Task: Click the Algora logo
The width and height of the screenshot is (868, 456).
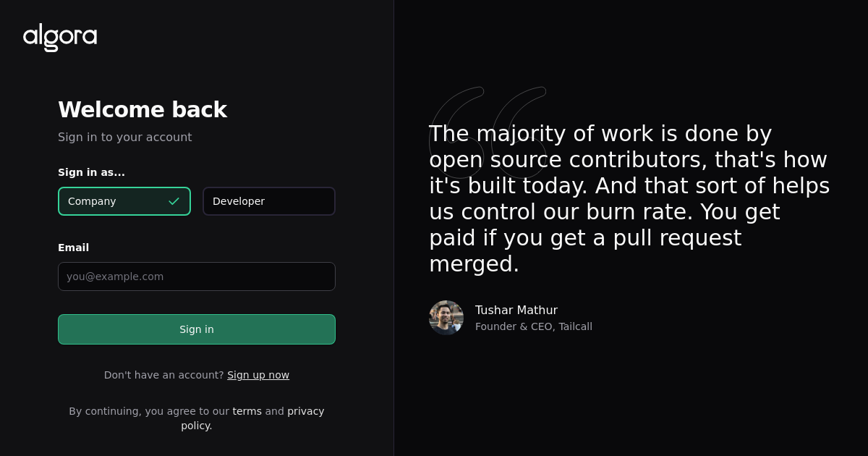Action: tap(60, 37)
